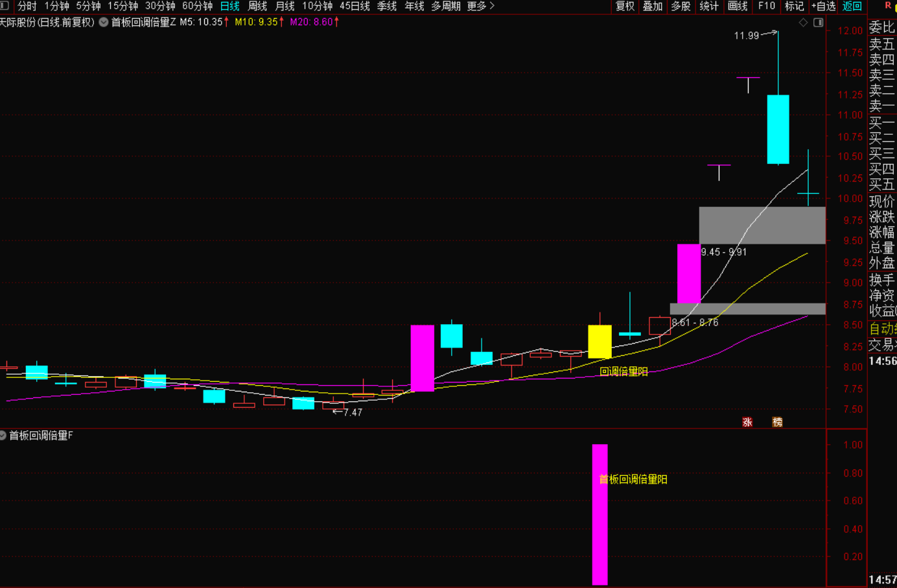Add stock via +自选 button
The height and width of the screenshot is (588, 897).
coord(823,6)
